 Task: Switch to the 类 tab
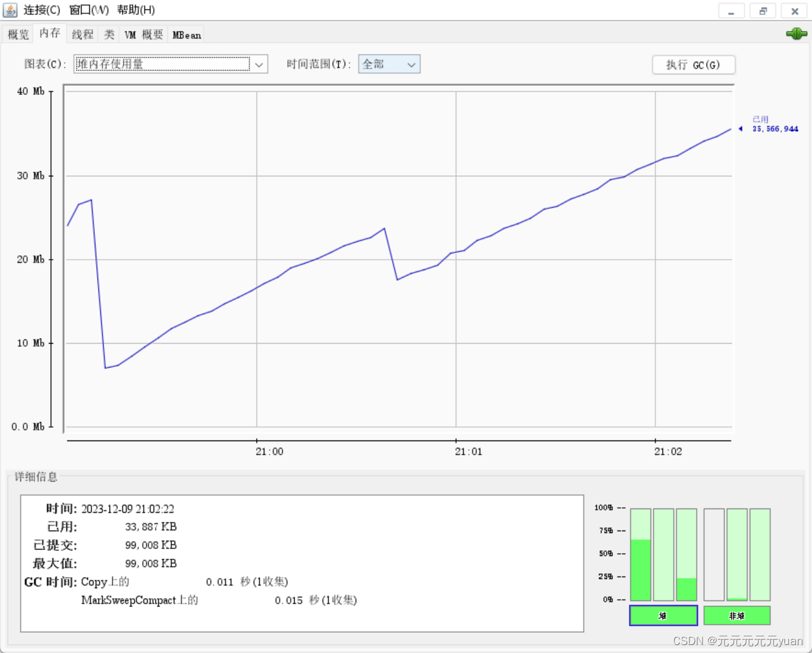tap(109, 34)
